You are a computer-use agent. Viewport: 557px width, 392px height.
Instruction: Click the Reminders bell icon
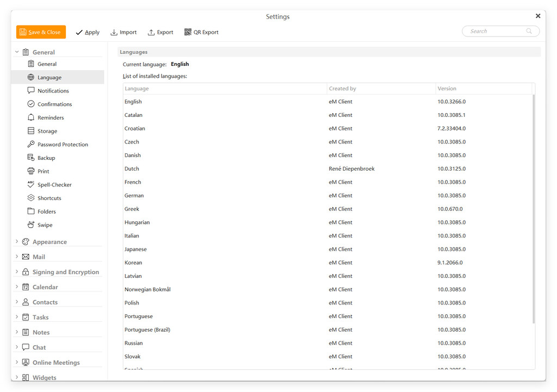pyautogui.click(x=30, y=117)
